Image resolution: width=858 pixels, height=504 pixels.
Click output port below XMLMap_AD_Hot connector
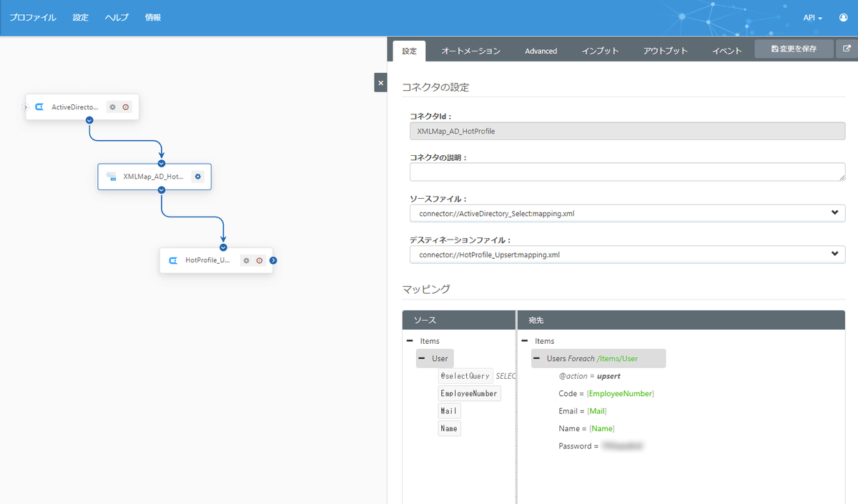tap(162, 189)
